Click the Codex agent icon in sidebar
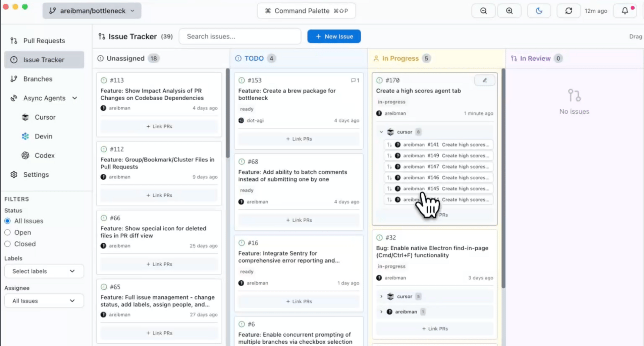 [25, 156]
